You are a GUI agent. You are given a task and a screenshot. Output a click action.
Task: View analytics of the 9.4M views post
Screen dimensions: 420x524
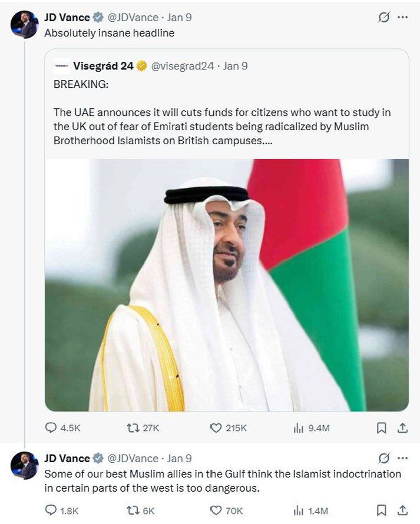pyautogui.click(x=298, y=428)
